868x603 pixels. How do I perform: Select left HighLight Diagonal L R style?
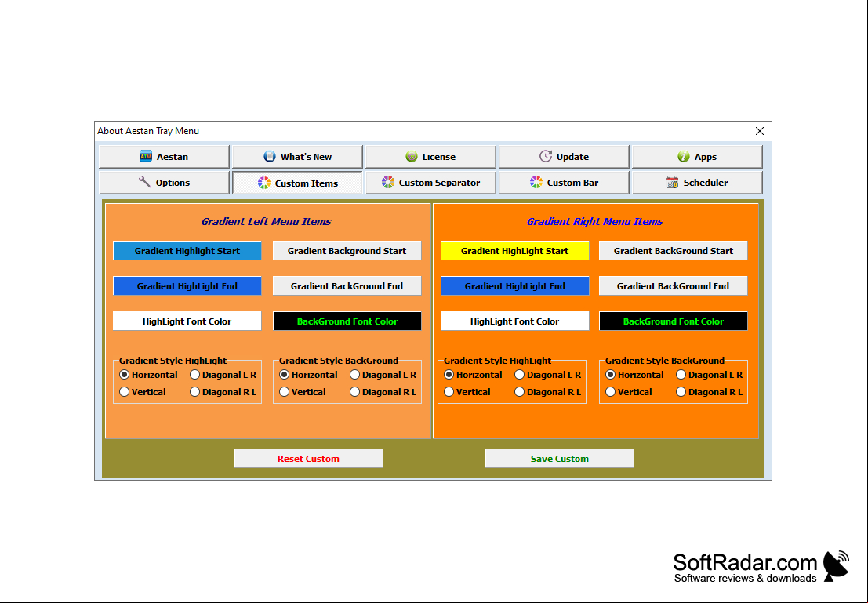(223, 375)
